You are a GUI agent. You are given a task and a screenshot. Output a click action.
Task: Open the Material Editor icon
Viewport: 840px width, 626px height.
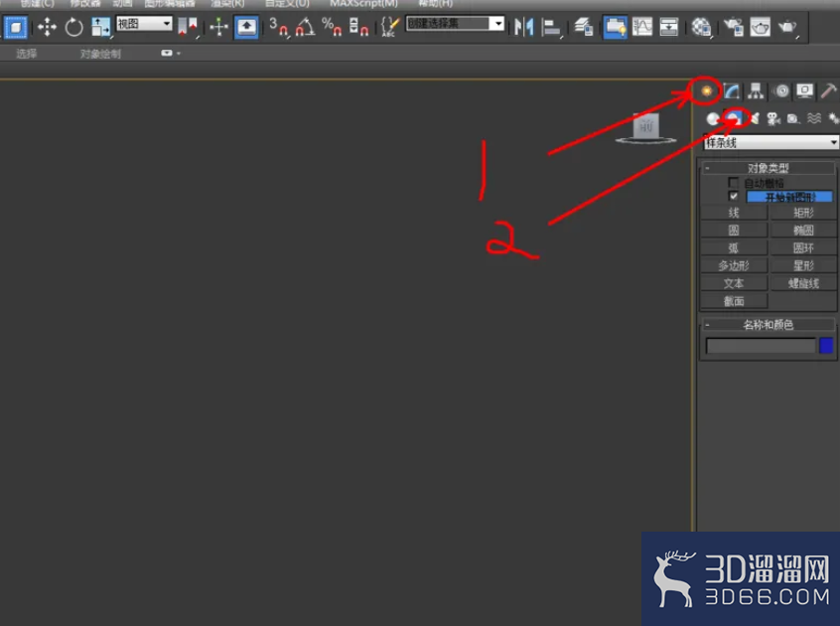coord(701,27)
